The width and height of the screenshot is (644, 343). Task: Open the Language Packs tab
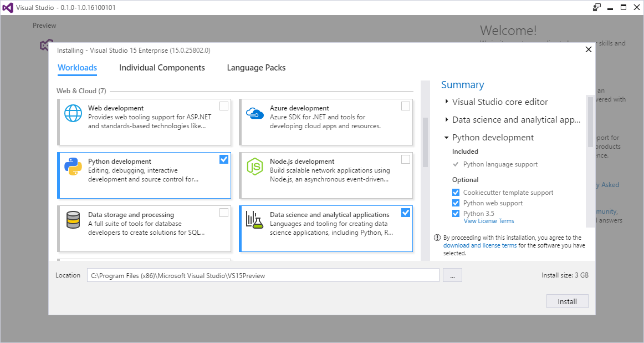point(256,68)
